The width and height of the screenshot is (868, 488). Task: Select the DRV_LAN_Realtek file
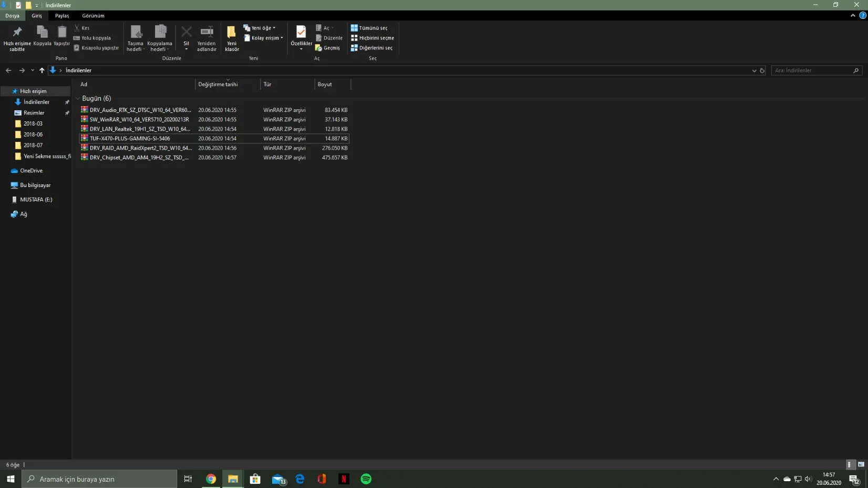[x=214, y=129]
